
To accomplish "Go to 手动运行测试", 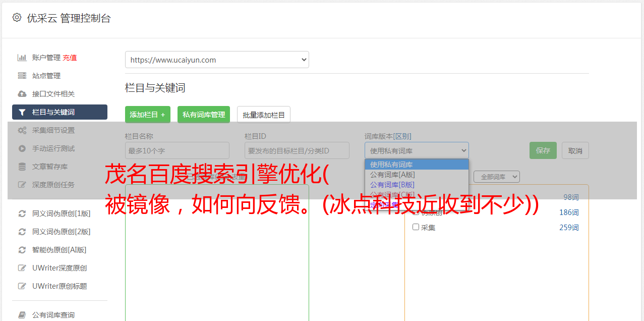I will (x=53, y=148).
